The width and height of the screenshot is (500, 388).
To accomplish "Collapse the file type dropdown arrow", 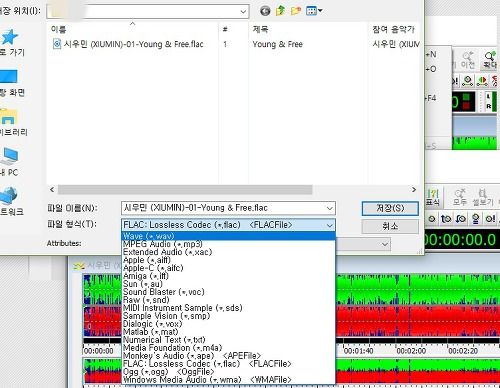I will point(329,225).
